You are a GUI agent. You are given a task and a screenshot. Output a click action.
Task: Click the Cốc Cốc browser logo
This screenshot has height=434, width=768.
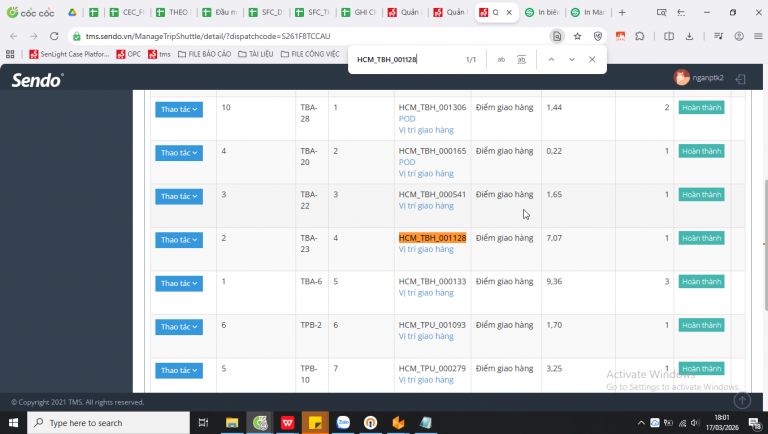click(x=30, y=12)
